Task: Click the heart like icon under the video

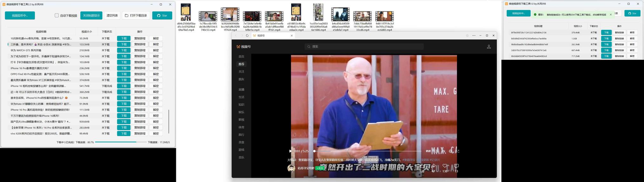Action: tap(445, 166)
